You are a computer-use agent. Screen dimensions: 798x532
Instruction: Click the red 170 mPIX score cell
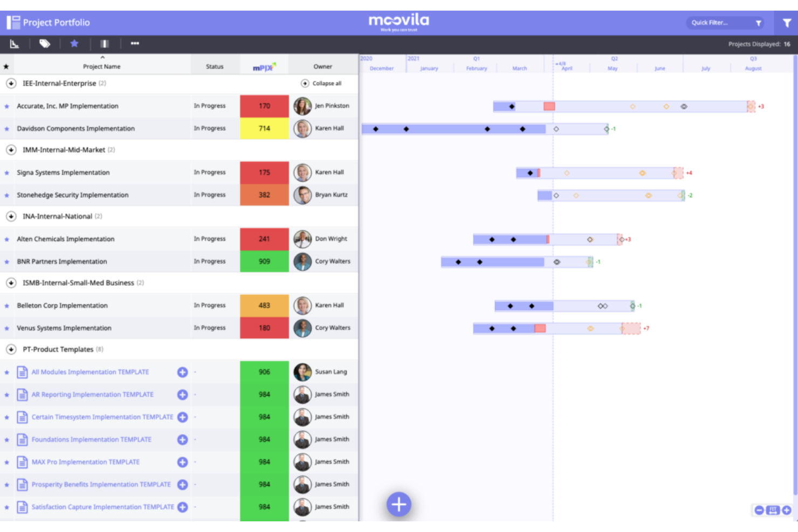point(264,106)
